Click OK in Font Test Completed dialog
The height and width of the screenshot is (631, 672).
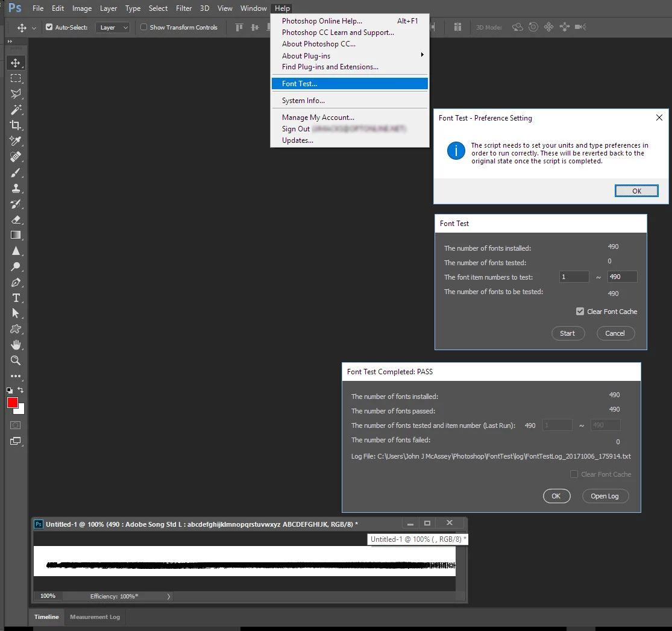pyautogui.click(x=556, y=496)
